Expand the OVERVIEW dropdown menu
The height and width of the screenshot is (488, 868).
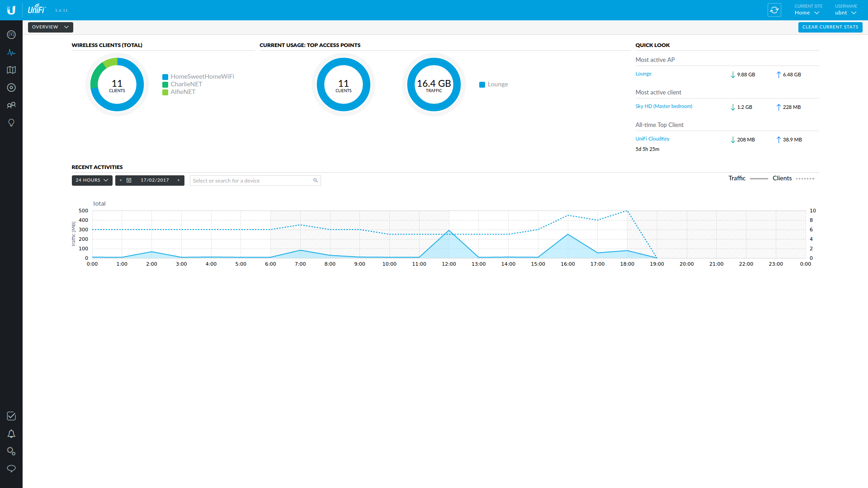tap(51, 27)
